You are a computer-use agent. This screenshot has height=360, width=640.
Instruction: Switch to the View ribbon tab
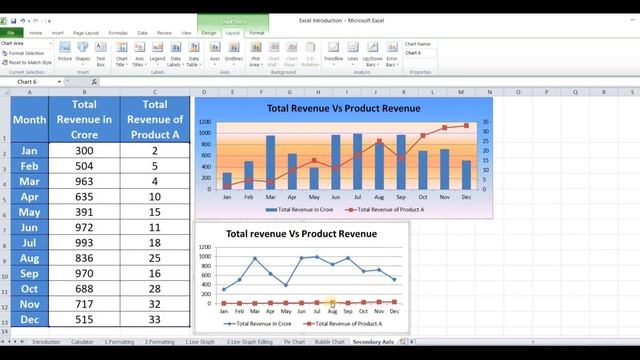click(186, 33)
